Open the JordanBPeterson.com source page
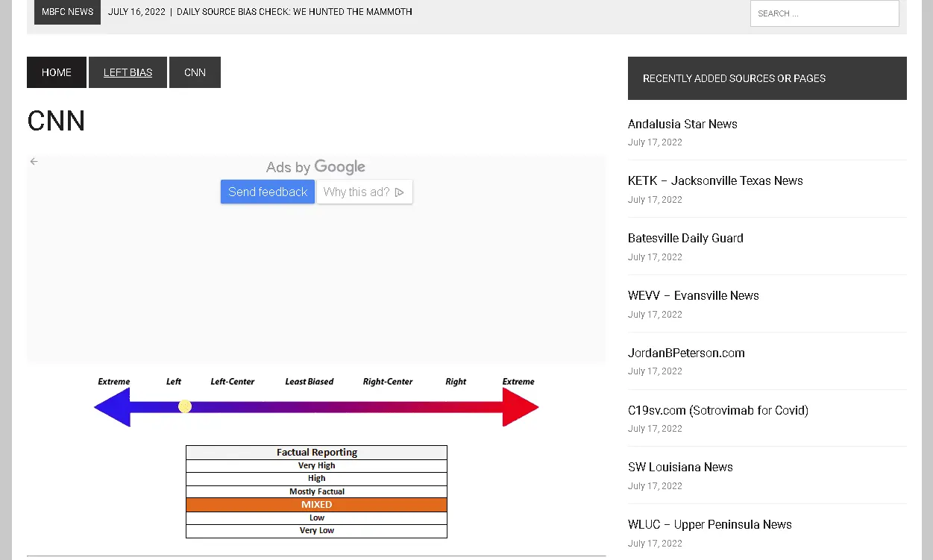The width and height of the screenshot is (933, 560). tap(686, 353)
